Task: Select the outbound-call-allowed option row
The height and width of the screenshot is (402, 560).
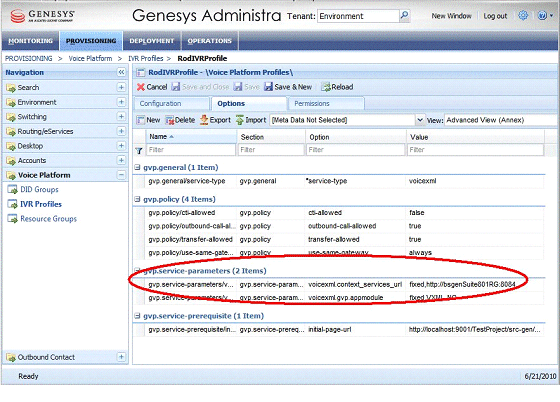Action: [x=339, y=226]
